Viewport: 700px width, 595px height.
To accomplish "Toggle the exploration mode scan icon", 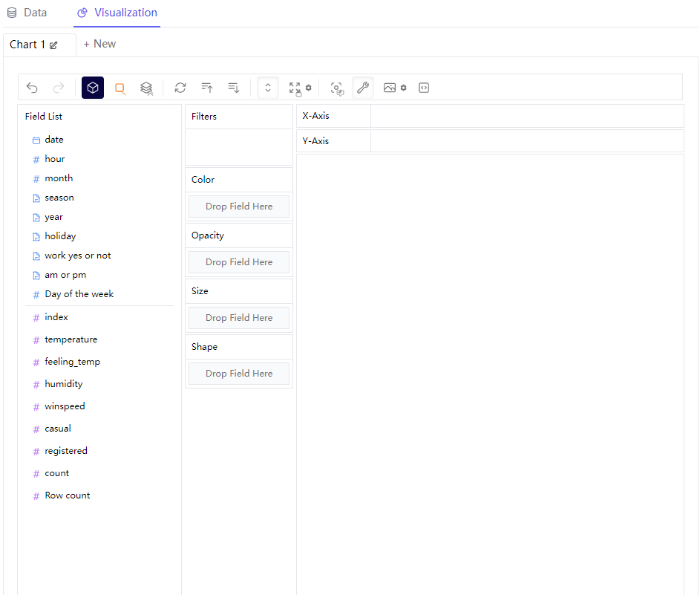I will [337, 88].
